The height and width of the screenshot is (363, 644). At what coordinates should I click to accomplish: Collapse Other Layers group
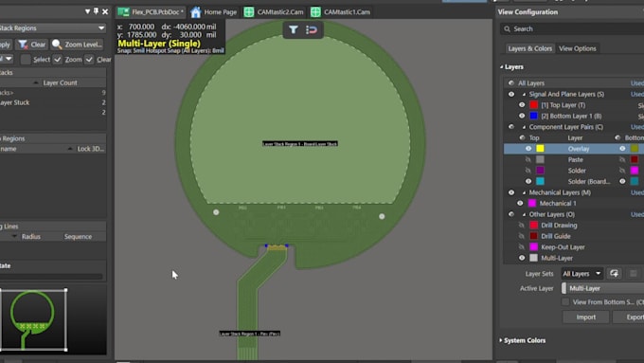(x=524, y=214)
